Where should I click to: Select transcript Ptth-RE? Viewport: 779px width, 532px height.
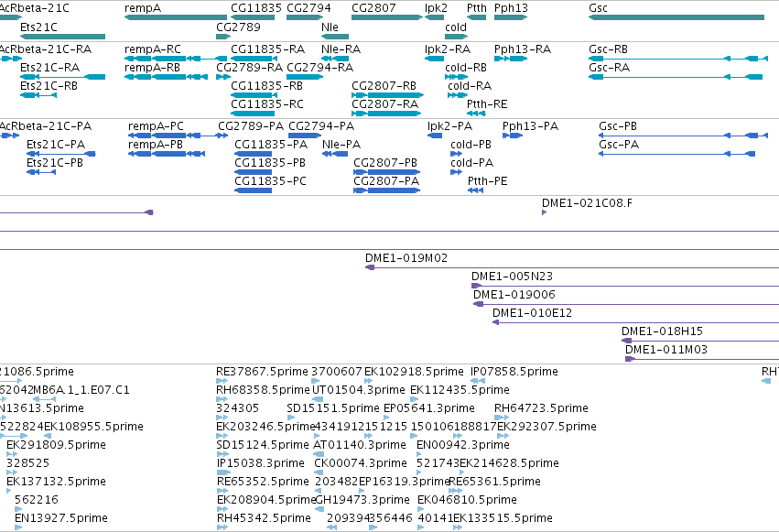[x=476, y=114]
